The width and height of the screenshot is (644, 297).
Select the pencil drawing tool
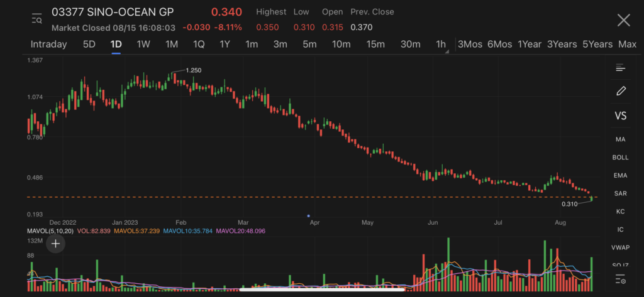point(621,90)
